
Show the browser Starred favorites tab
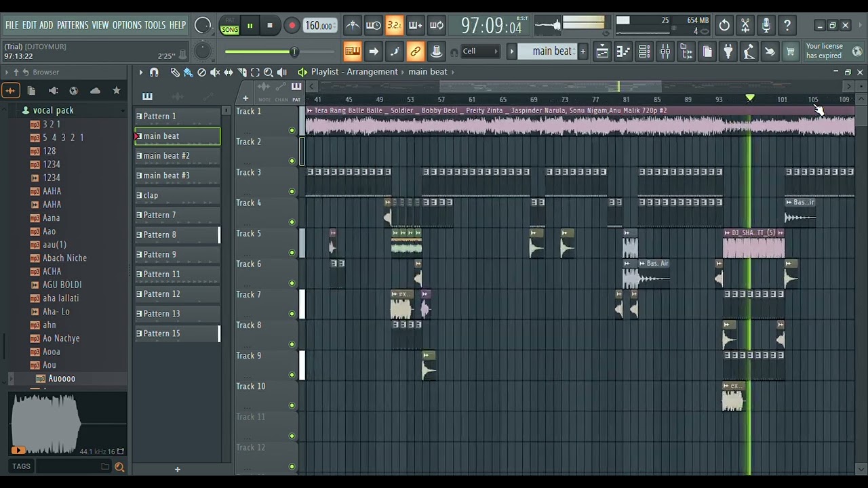click(117, 90)
